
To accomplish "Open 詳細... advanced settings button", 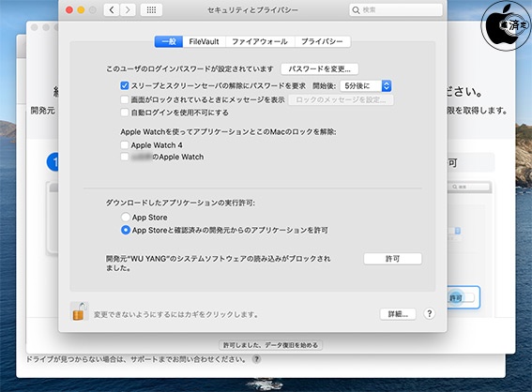I will 398,314.
